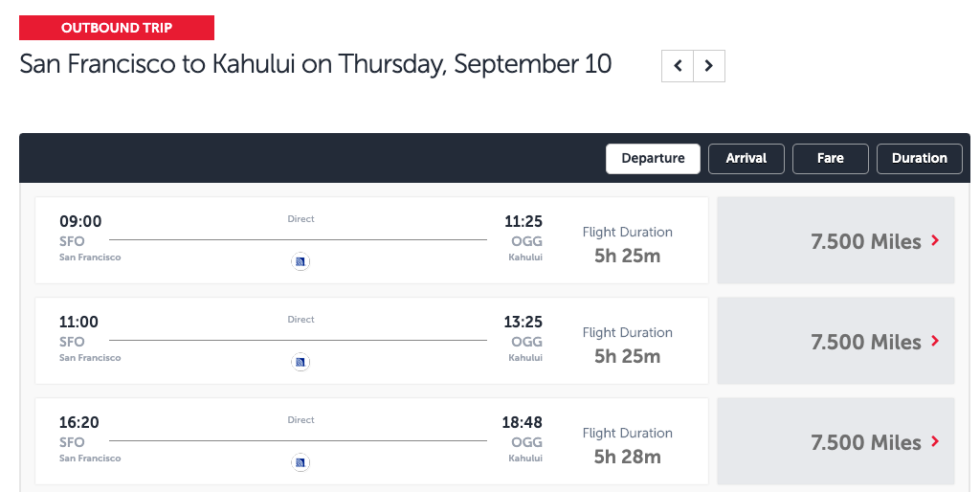Click red chevron on 11:00 flight fare
The image size is (980, 492).
935,342
